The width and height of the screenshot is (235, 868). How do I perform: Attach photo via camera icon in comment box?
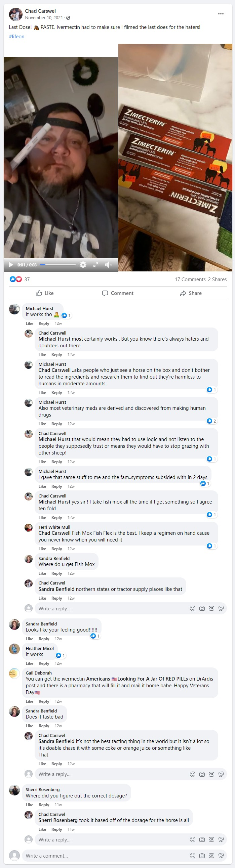tap(202, 855)
